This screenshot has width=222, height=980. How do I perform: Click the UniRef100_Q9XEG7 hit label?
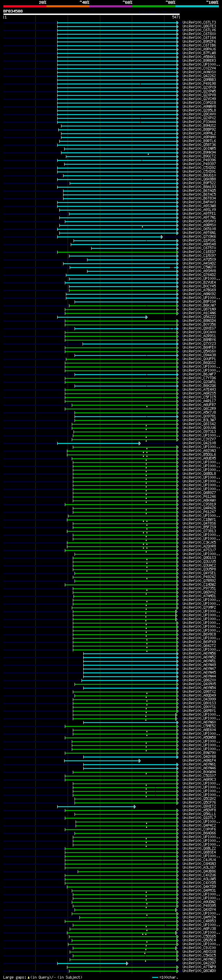199,328
